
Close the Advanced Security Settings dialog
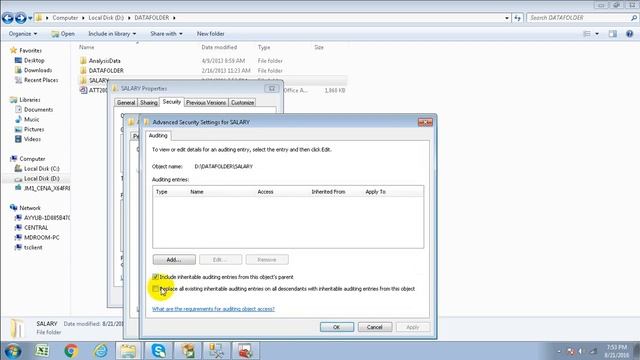(425, 122)
